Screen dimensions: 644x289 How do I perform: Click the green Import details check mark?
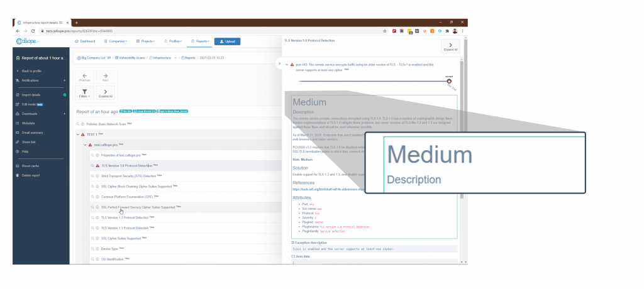click(x=65, y=95)
